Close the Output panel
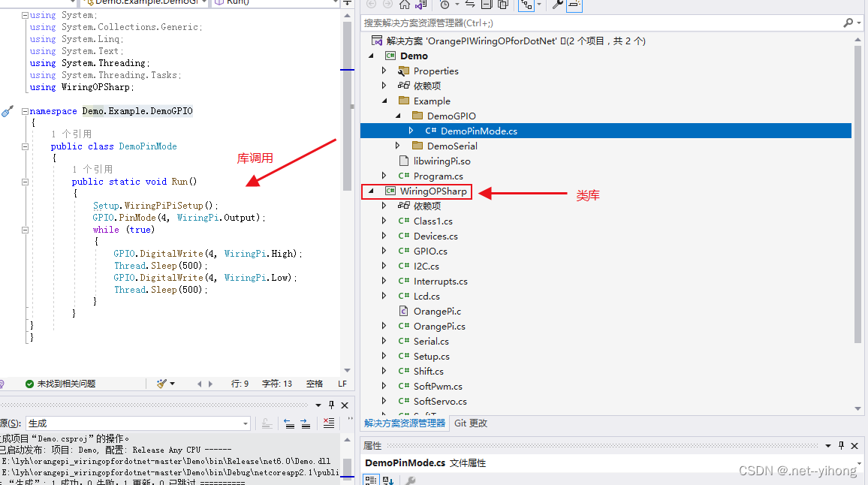 point(345,405)
